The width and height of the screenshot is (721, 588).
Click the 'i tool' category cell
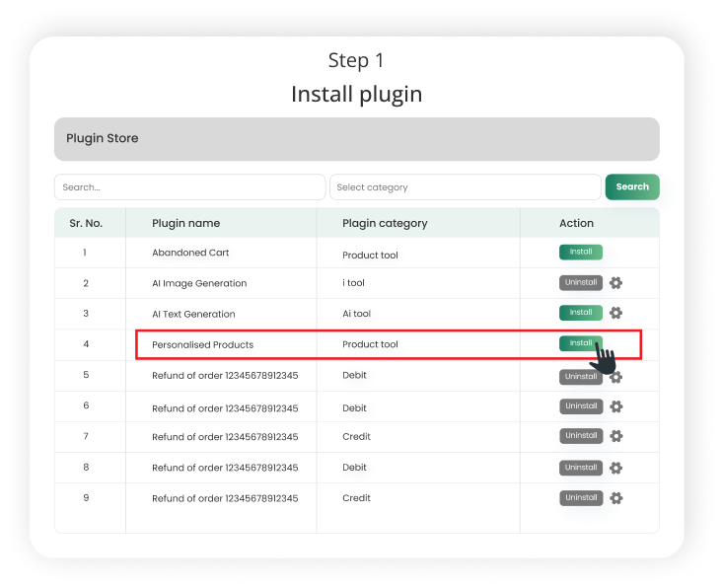(353, 283)
